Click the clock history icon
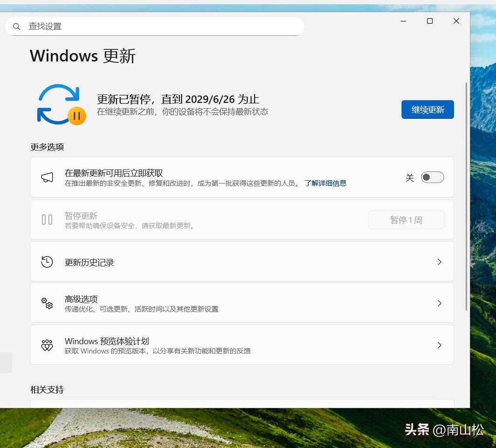Screen dimensions: 496x448 [x=47, y=262]
